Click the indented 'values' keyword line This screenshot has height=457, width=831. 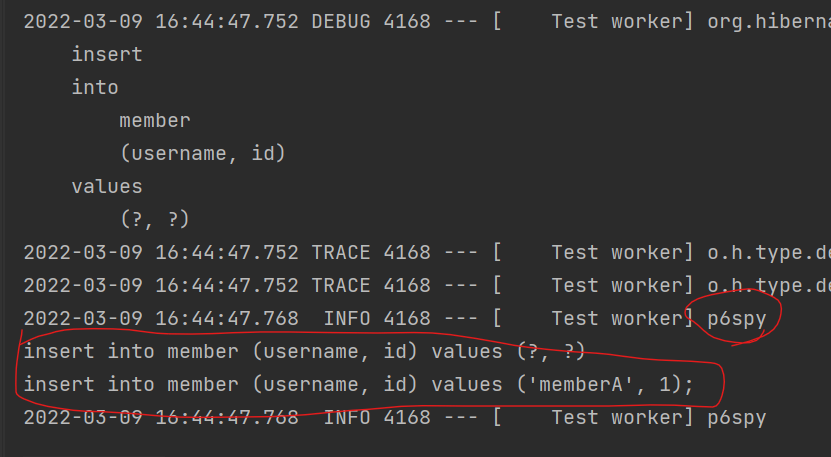(107, 186)
